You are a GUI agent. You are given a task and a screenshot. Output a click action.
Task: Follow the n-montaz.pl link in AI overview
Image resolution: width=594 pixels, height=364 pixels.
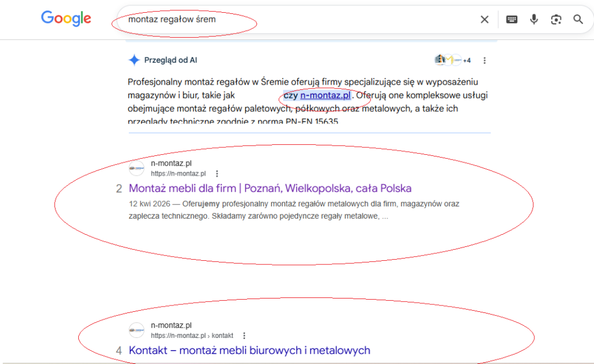click(x=325, y=96)
